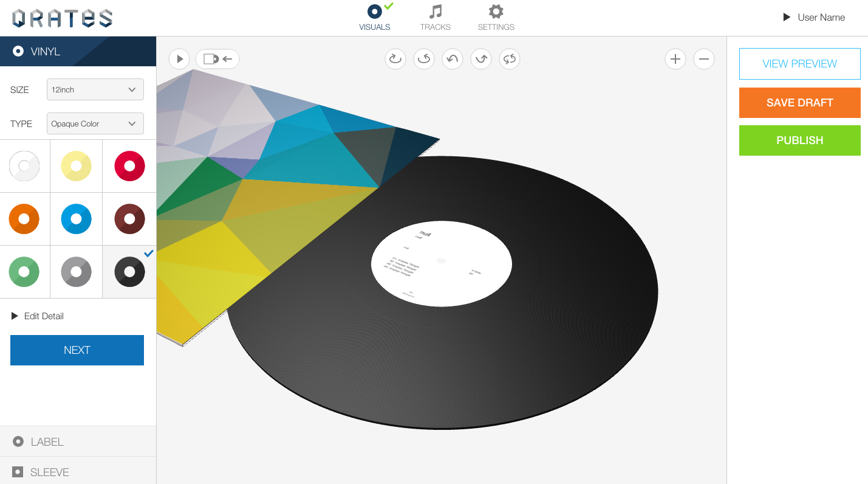Click the curved up-right arrow tilt icon
The image size is (868, 484).
click(481, 59)
